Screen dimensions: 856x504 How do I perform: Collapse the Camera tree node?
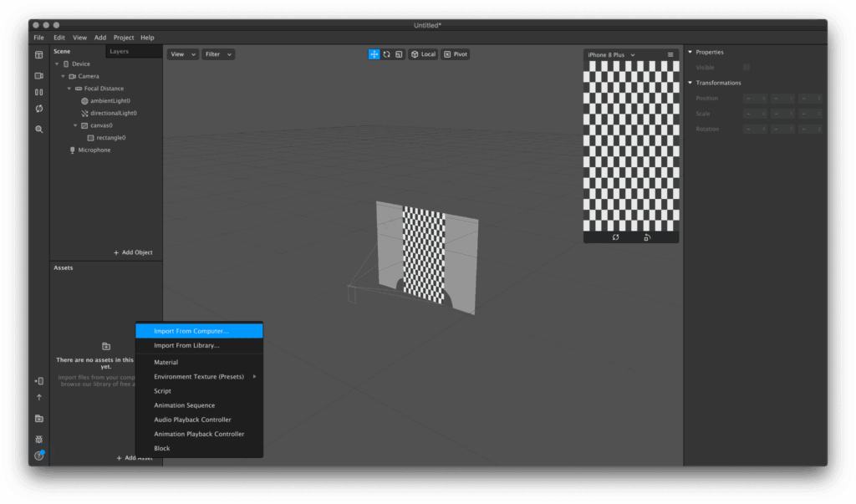tap(63, 76)
